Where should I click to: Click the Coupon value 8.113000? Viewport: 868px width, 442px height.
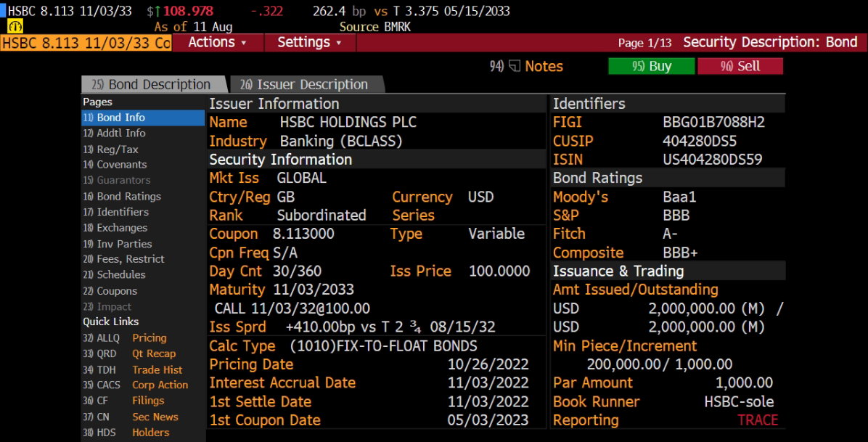click(x=303, y=234)
